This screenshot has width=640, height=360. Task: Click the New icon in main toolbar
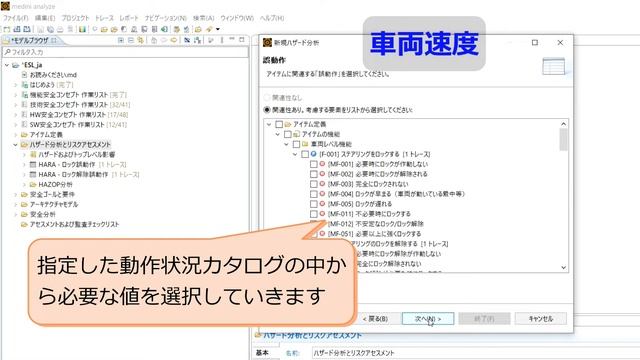point(7,29)
